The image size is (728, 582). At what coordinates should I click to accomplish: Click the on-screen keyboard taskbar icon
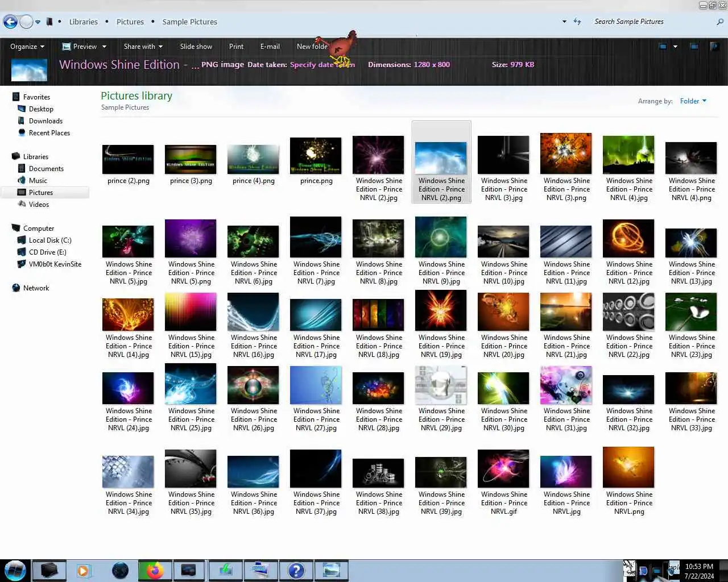(260, 570)
